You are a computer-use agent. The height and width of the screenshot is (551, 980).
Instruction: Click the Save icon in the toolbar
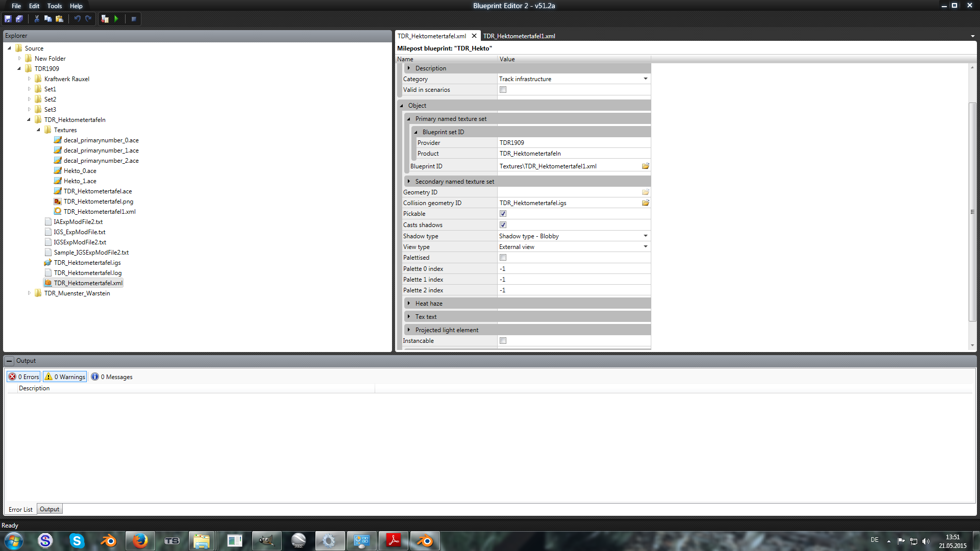point(8,19)
